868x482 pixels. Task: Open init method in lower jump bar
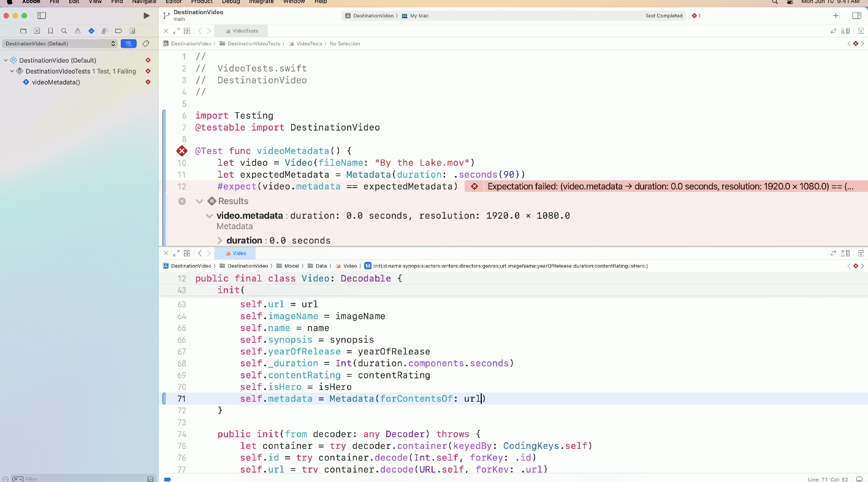click(x=506, y=266)
